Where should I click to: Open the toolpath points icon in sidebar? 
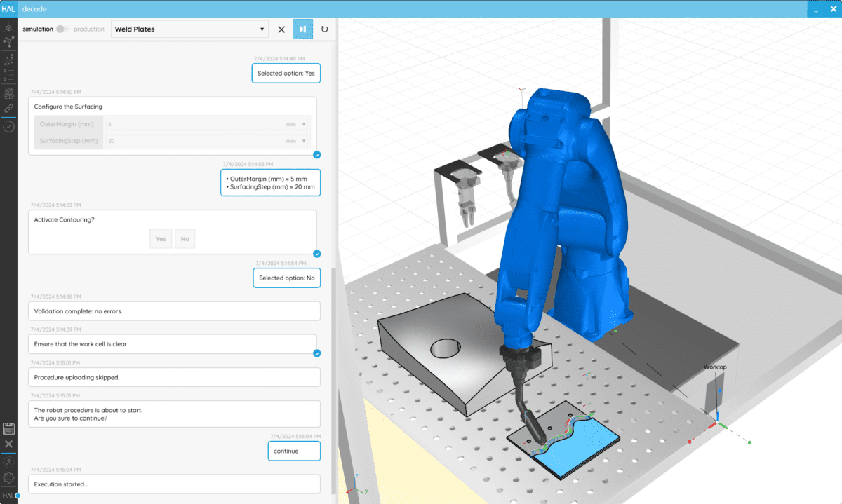point(8,57)
